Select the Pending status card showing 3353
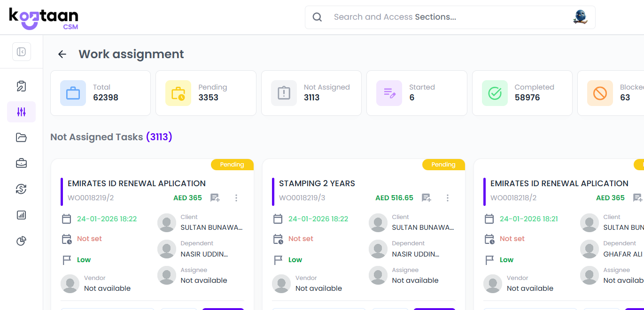Viewport: 644px width, 310px height. pyautogui.click(x=206, y=93)
